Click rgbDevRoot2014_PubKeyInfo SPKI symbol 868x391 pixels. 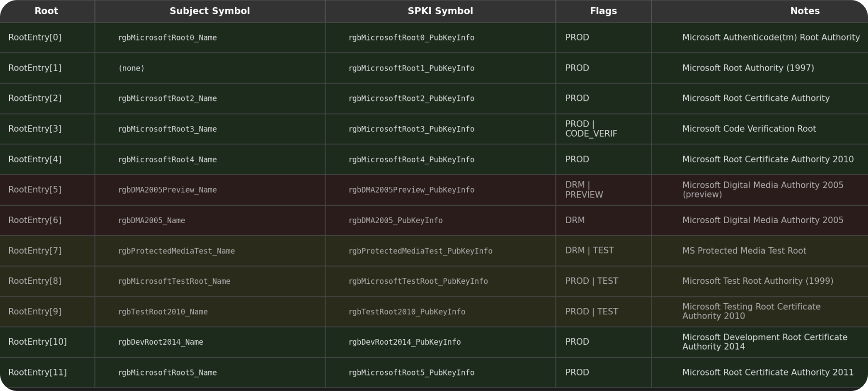tap(405, 342)
